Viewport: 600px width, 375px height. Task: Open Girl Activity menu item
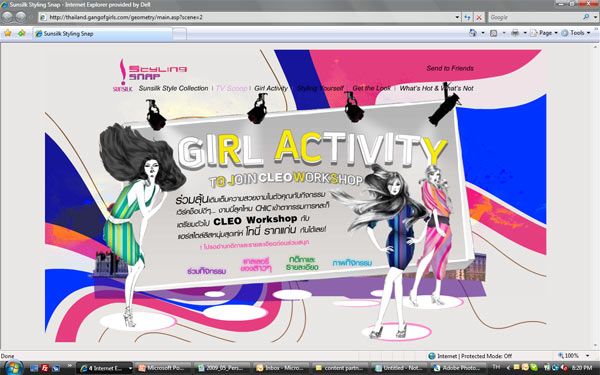pos(271,88)
